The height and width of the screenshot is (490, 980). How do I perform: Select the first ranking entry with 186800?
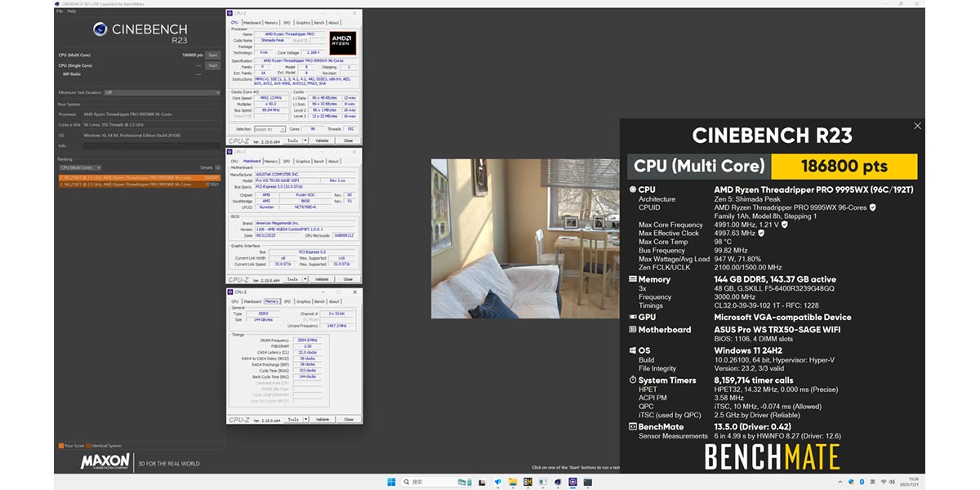pos(139,177)
